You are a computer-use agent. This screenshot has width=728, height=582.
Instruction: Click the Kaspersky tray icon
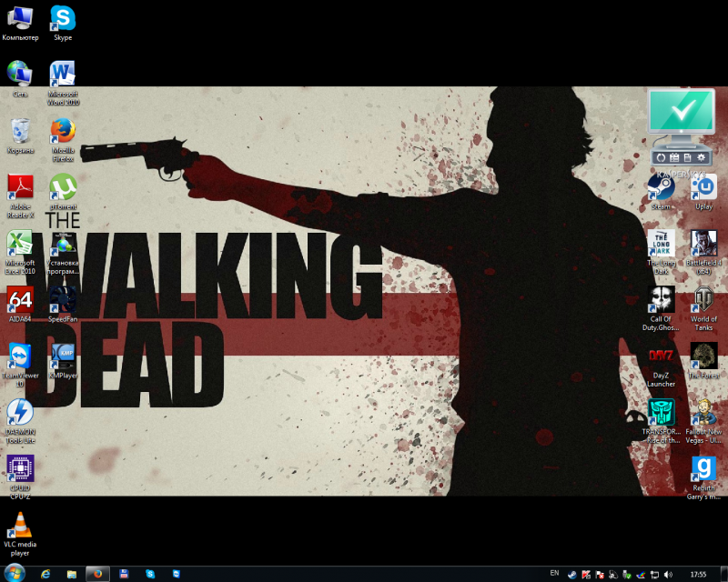pyautogui.click(x=586, y=575)
